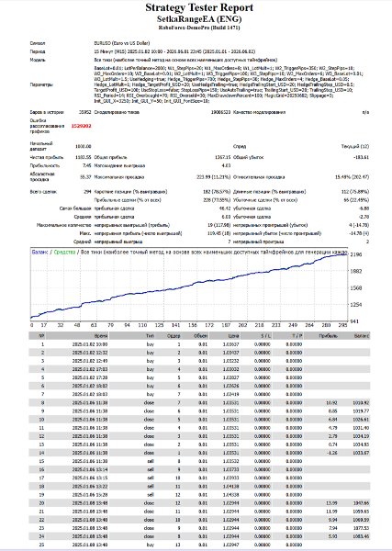
Task: Click the Strategy Tester Report title
Action: [x=199, y=7]
